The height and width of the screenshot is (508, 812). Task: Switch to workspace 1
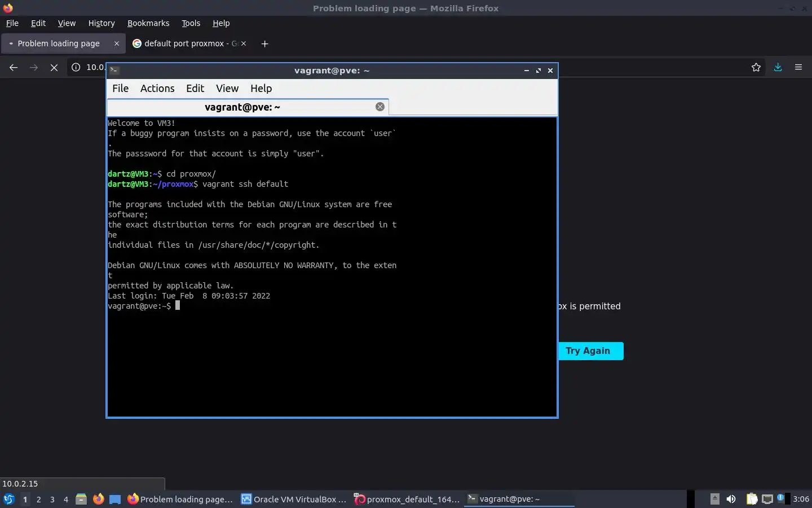tap(25, 499)
